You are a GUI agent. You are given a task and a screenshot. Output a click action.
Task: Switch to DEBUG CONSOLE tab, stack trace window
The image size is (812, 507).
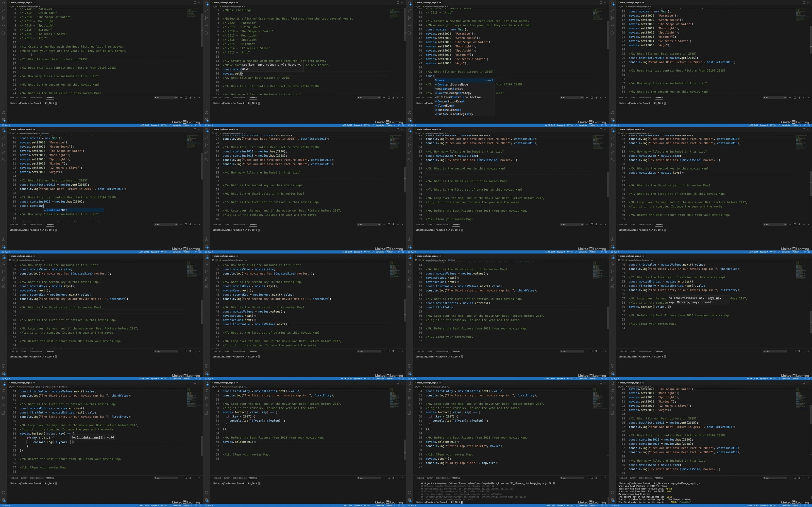click(443, 478)
